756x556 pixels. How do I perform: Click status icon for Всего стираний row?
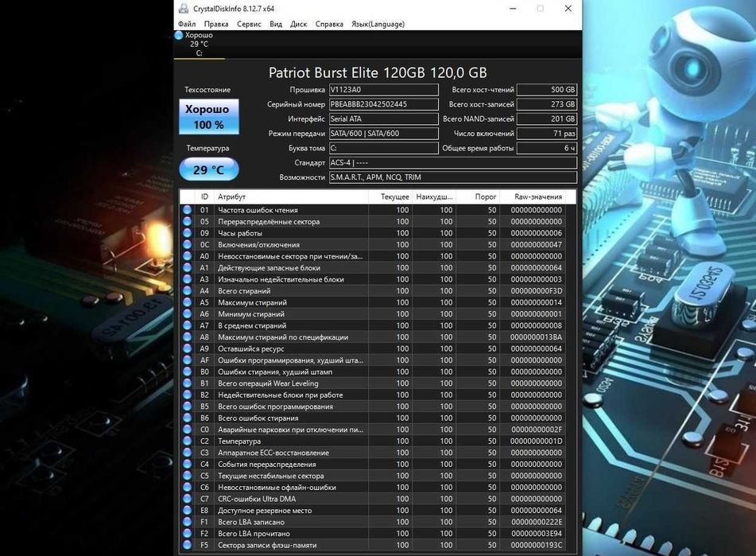pyautogui.click(x=187, y=291)
